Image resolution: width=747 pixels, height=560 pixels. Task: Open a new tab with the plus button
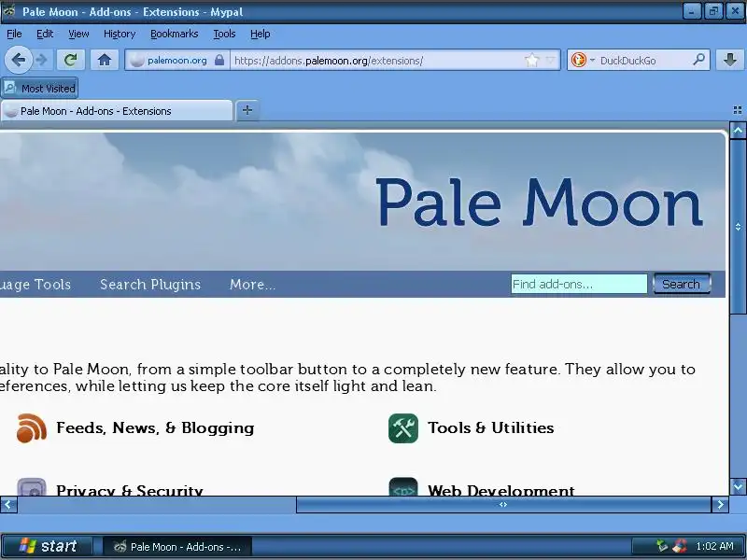(x=247, y=110)
